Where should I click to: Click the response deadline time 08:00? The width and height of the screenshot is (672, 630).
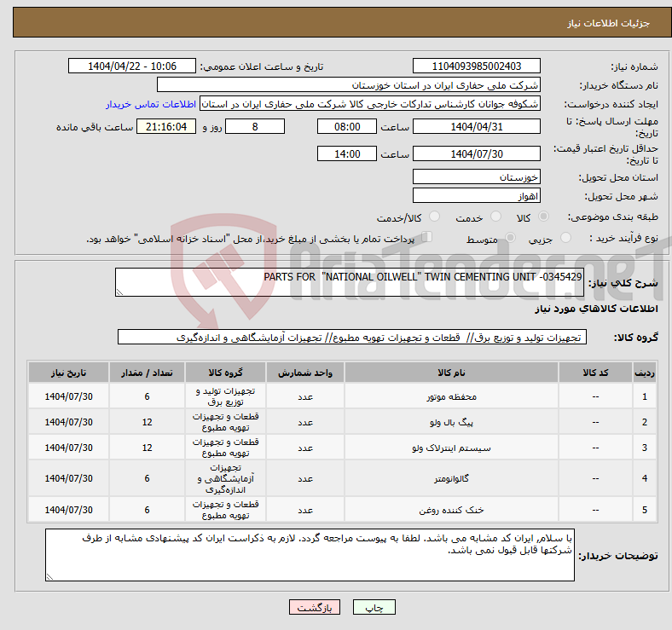tap(347, 126)
